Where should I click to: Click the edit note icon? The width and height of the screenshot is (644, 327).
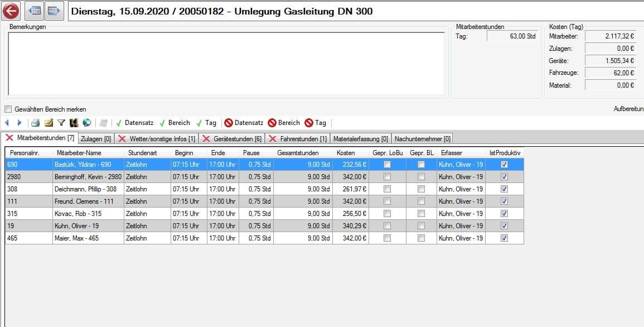point(49,123)
